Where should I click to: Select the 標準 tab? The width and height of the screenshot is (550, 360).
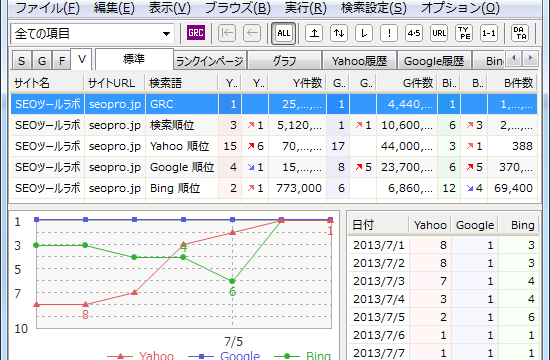tap(134, 59)
